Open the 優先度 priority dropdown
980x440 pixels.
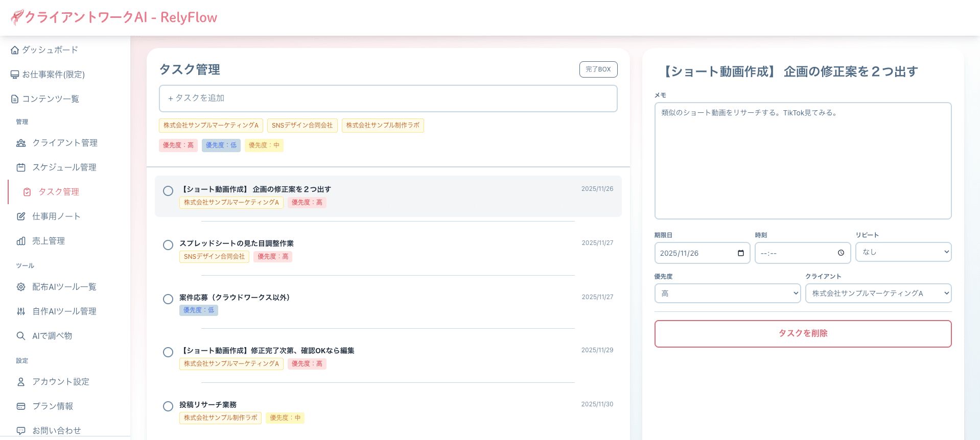[x=727, y=294]
